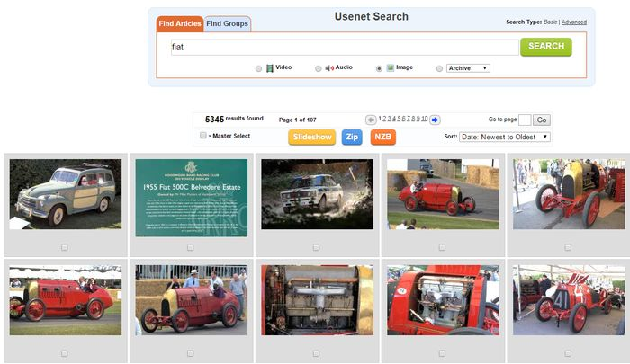Switch to the Find Groups tab
This screenshot has height=364, width=630.
point(227,23)
